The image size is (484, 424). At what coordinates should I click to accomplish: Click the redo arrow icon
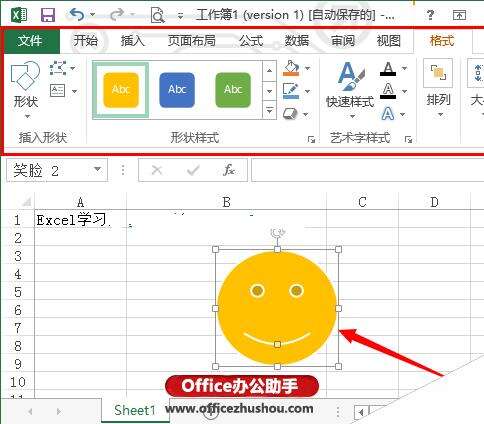[x=117, y=15]
